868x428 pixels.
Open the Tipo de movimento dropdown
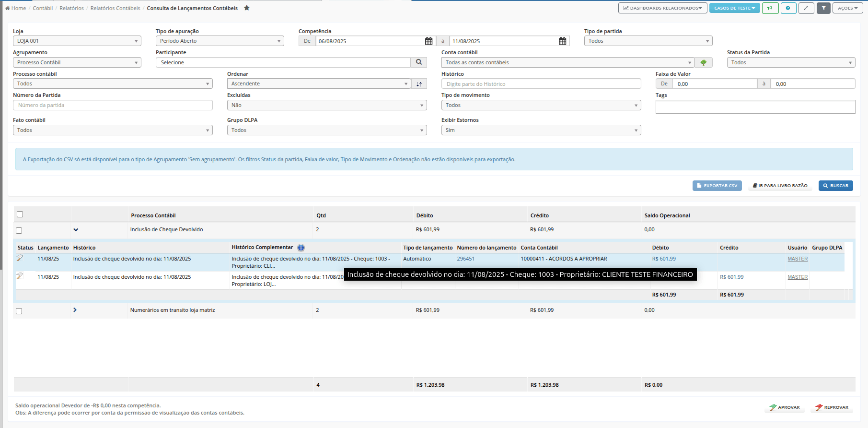point(541,105)
